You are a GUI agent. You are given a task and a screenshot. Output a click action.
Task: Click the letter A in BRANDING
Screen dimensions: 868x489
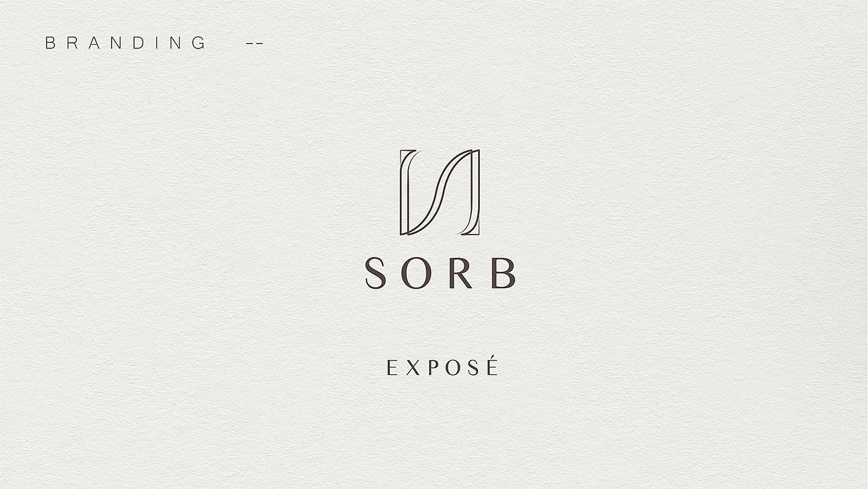(x=94, y=43)
